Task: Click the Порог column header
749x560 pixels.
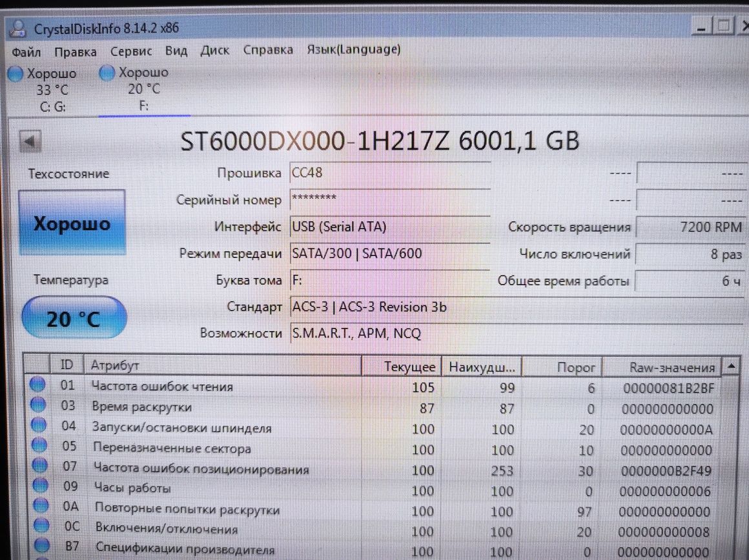Action: [x=562, y=367]
